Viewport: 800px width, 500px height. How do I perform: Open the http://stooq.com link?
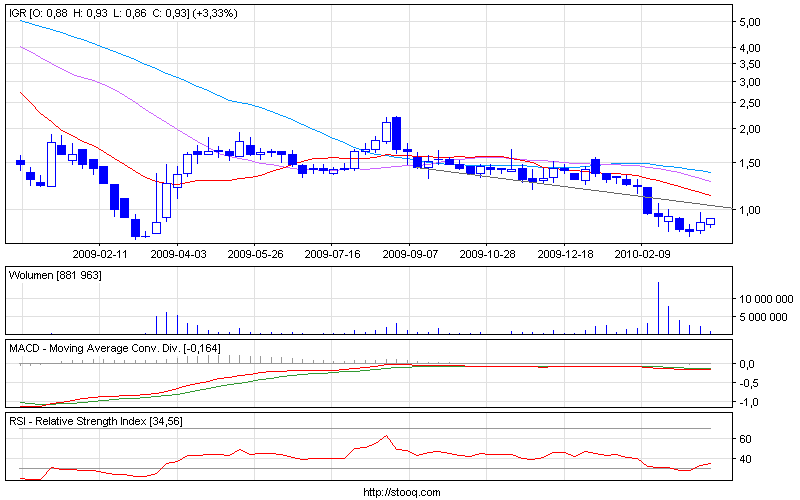point(402,492)
